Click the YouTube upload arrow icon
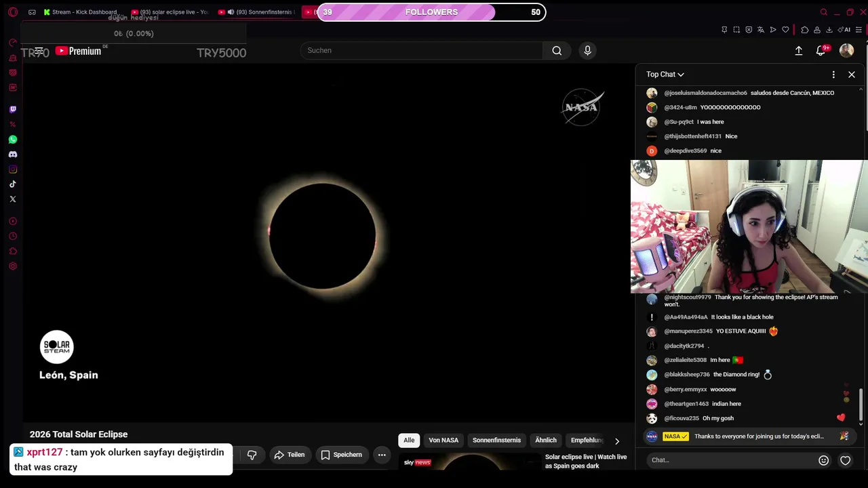Image resolution: width=868 pixels, height=488 pixels. click(x=799, y=50)
